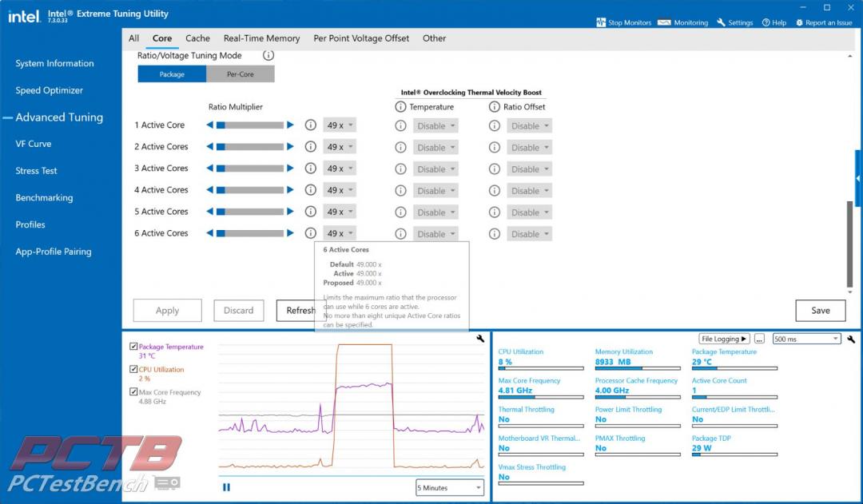Increase the 1 Active Core ratio with right arrow
Viewport: 863px width, 504px height.
290,125
